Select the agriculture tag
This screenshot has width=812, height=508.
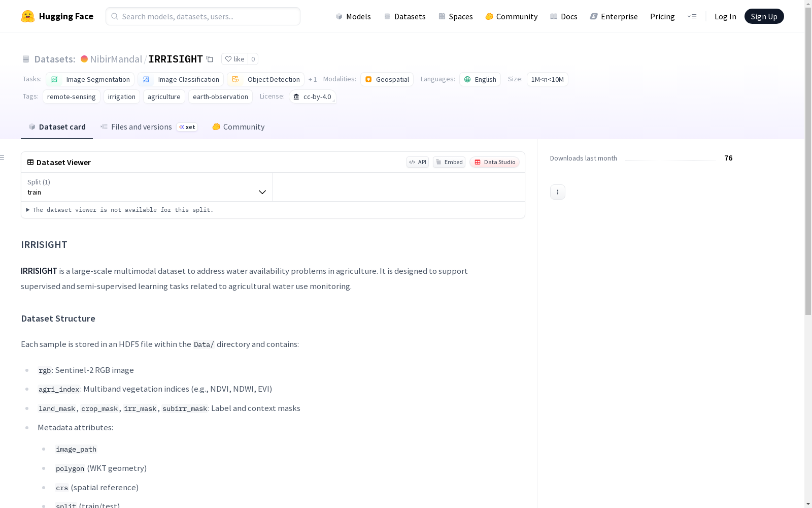(x=164, y=97)
